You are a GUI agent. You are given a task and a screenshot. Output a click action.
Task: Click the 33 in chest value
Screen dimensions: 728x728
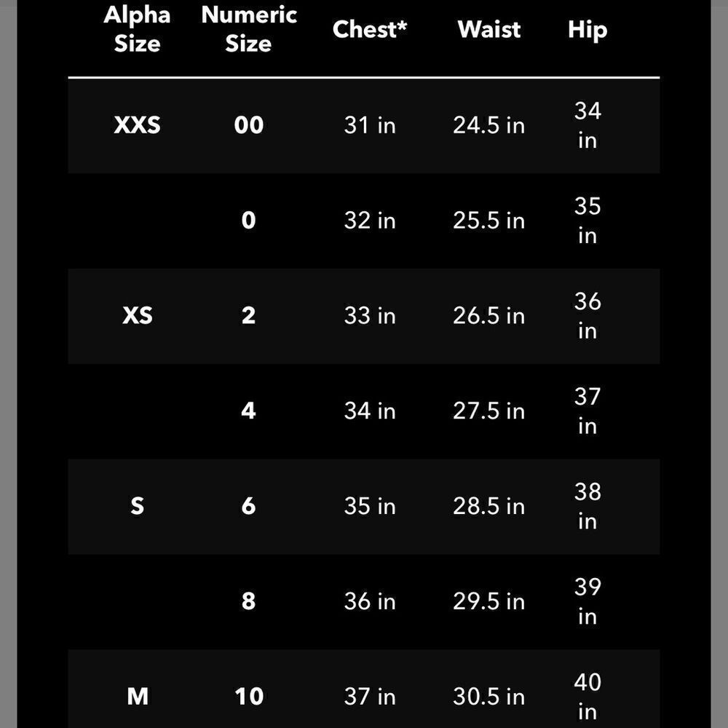tap(370, 316)
